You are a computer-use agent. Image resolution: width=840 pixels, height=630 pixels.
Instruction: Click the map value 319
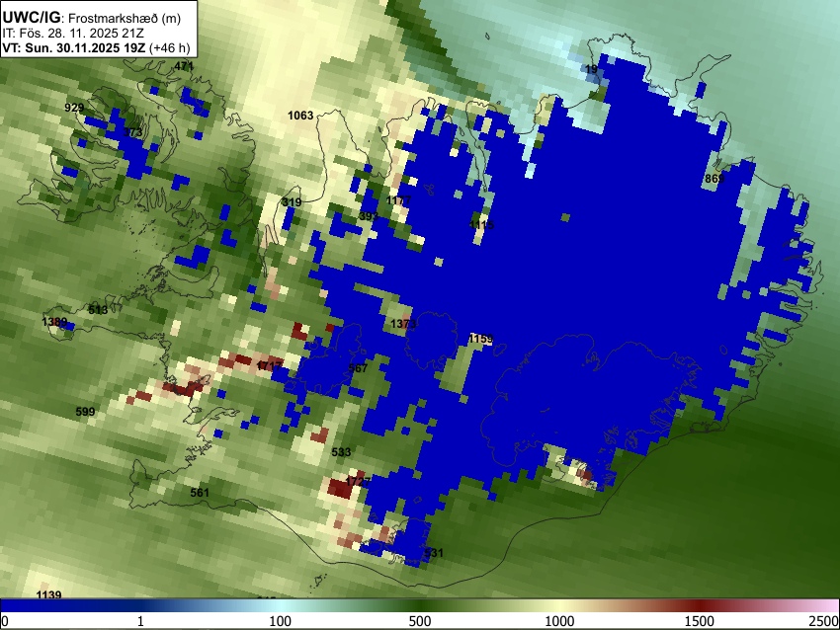click(292, 201)
